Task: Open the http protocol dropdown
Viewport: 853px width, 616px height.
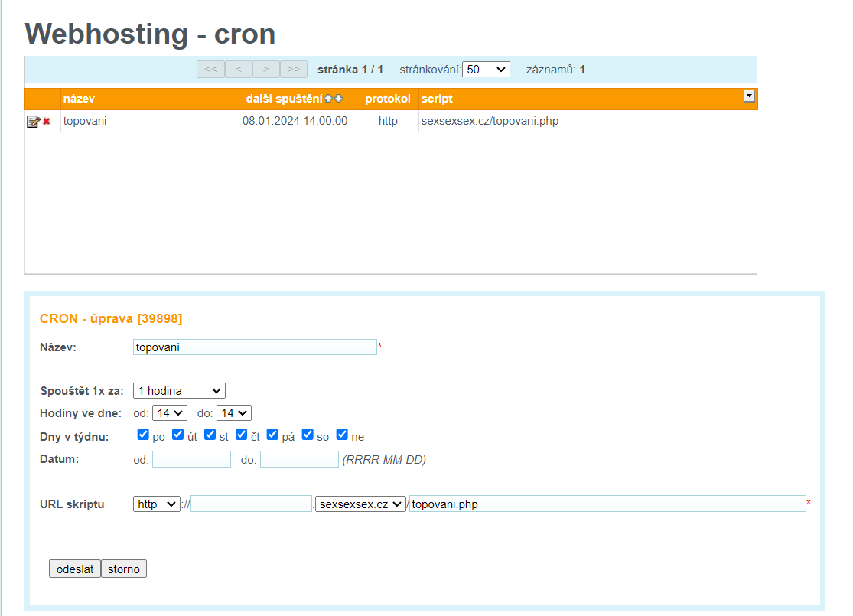Action: pos(156,504)
